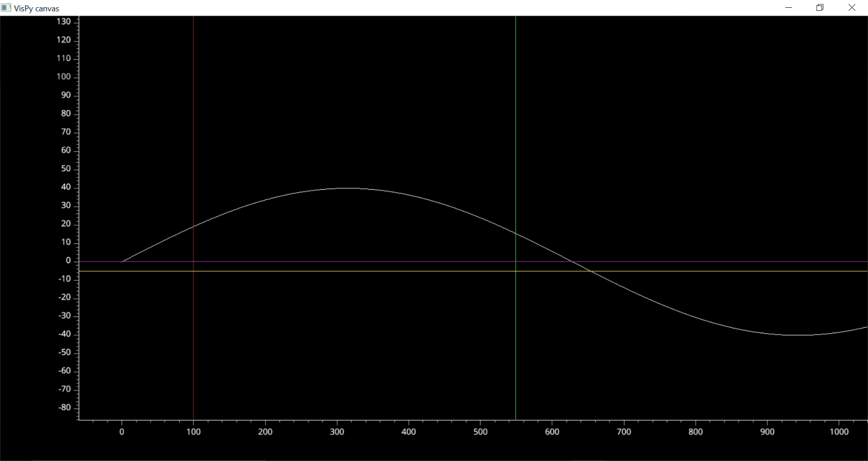The height and width of the screenshot is (461, 868).
Task: Click the x-axis tick label 600
Action: click(552, 431)
